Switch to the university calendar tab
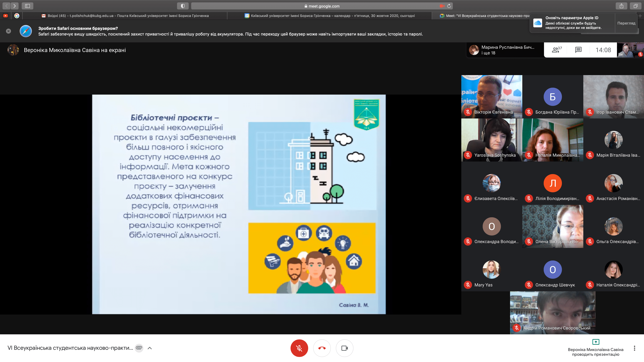Image resolution: width=644 pixels, height=362 pixels. pos(330,16)
